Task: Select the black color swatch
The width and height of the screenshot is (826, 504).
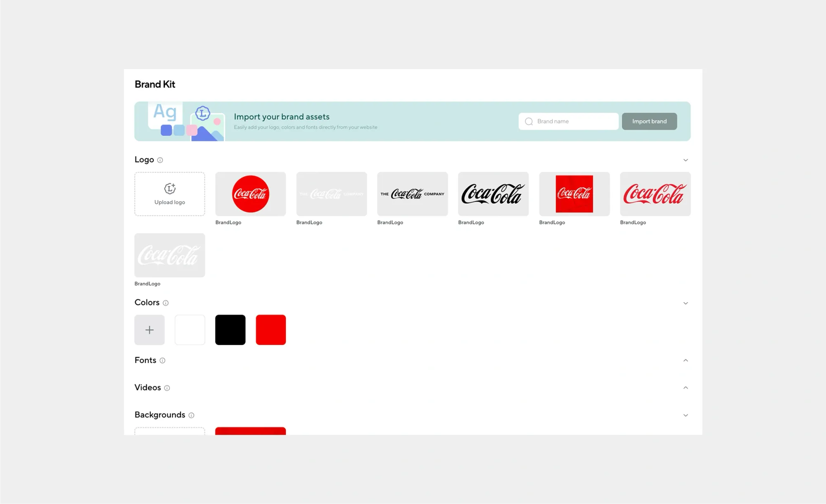Action: [x=230, y=330]
